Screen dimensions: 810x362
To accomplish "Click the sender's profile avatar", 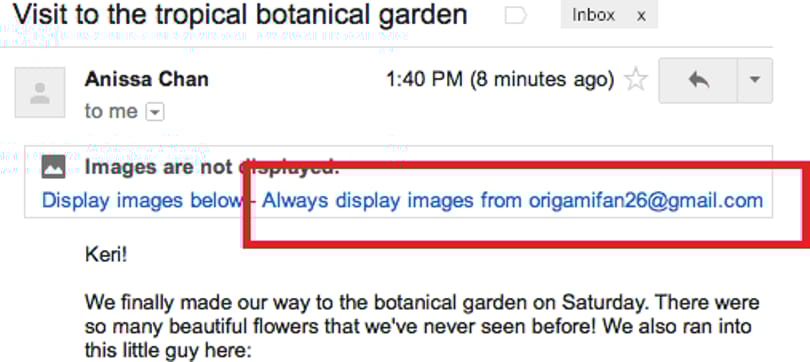I will pyautogui.click(x=40, y=92).
